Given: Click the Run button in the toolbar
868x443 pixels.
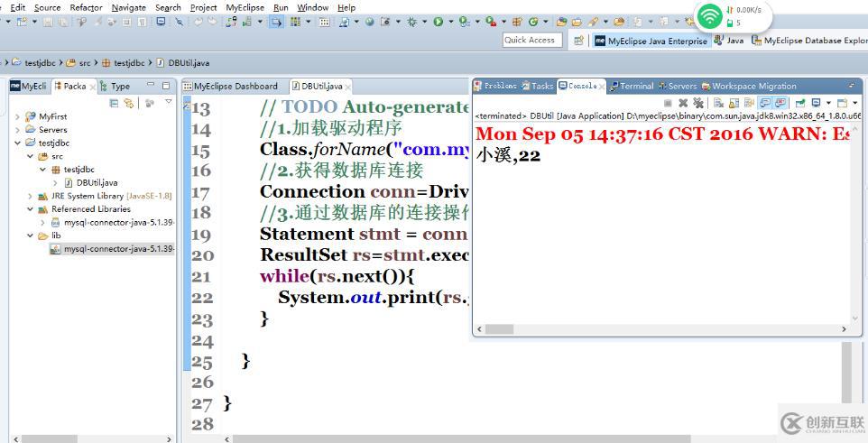Looking at the screenshot, I should coord(439,22).
